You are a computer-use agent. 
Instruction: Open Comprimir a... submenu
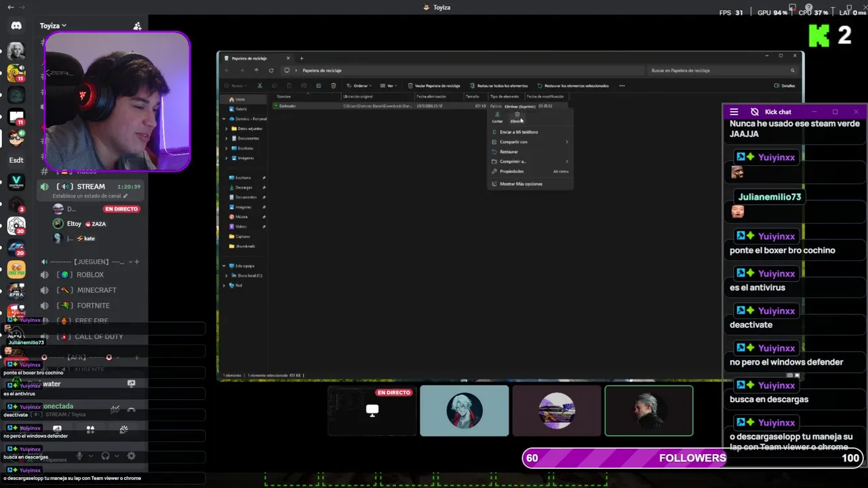point(530,161)
